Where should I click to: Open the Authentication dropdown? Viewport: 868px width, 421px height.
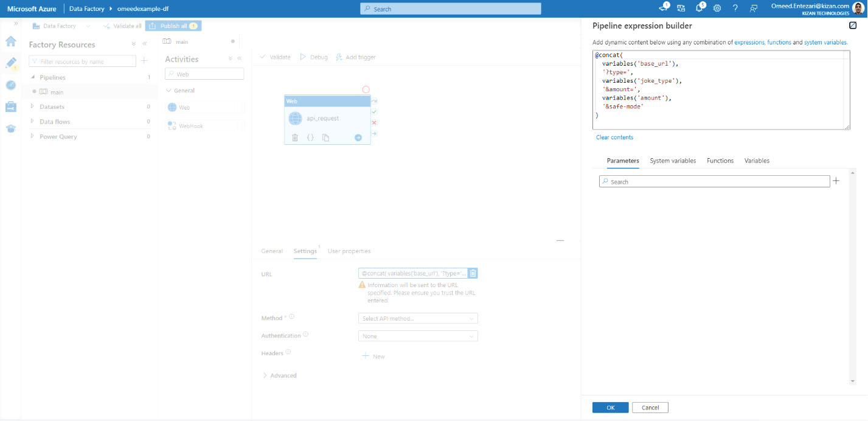tap(418, 336)
